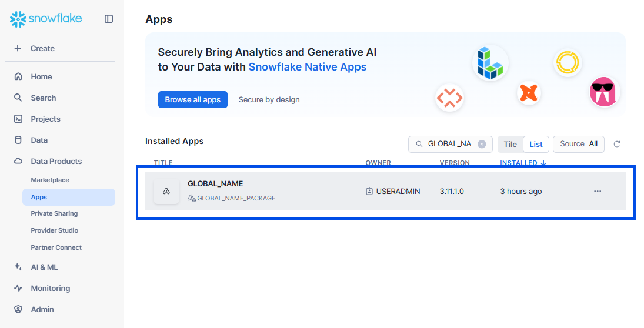The image size is (644, 328).
Task: Click the pink sunglasses app logo in the banner
Action: tap(603, 92)
